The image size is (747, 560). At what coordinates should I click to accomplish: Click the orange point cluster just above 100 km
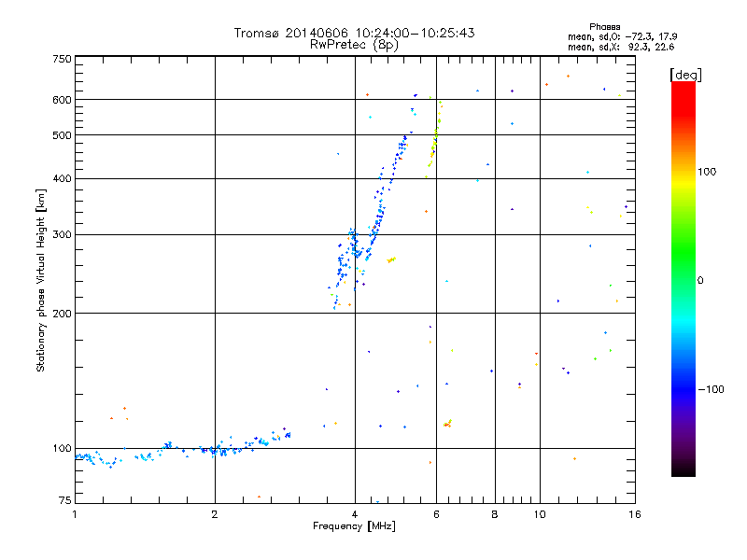tap(448, 424)
